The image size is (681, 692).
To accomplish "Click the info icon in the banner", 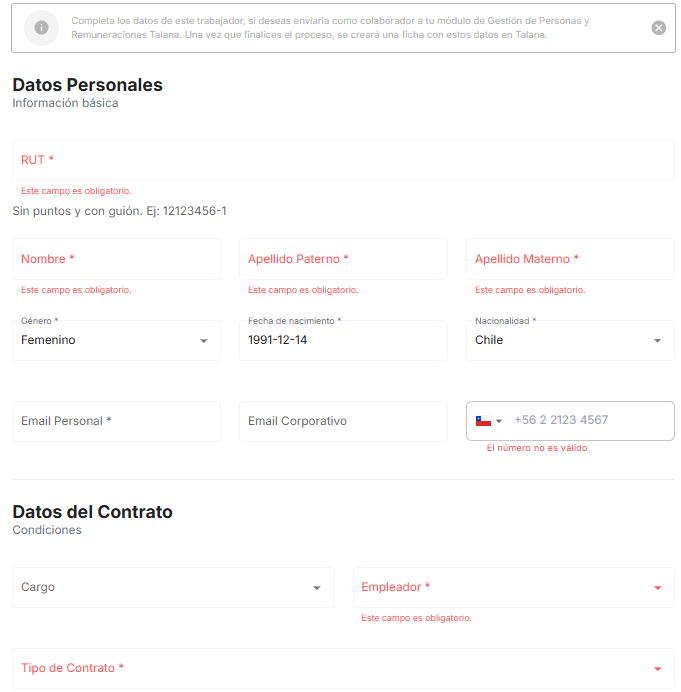I will 41,28.
